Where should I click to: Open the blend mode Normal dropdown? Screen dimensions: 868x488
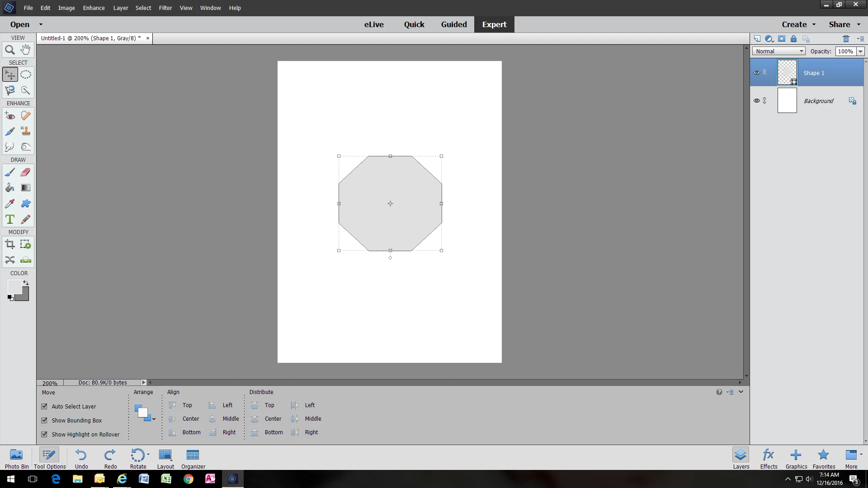click(x=778, y=52)
